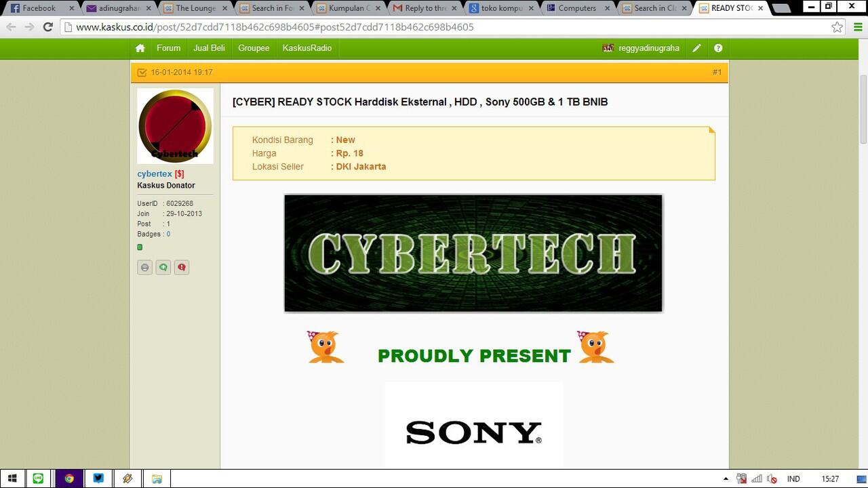Click the red report-post button
This screenshot has width=868, height=488.
point(181,268)
